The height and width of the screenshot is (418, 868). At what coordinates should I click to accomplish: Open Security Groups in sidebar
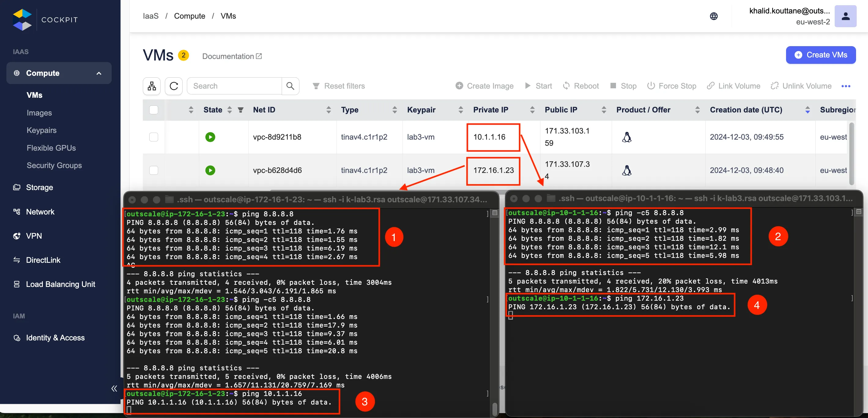54,165
